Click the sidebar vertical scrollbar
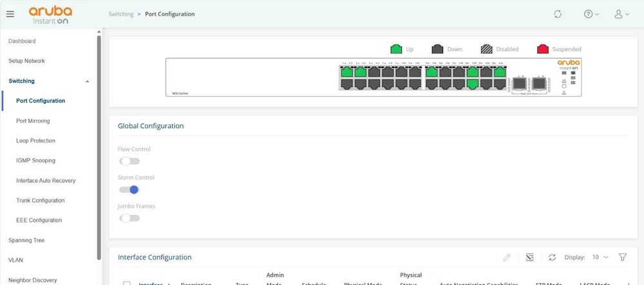This screenshot has width=644, height=285. coord(99,147)
